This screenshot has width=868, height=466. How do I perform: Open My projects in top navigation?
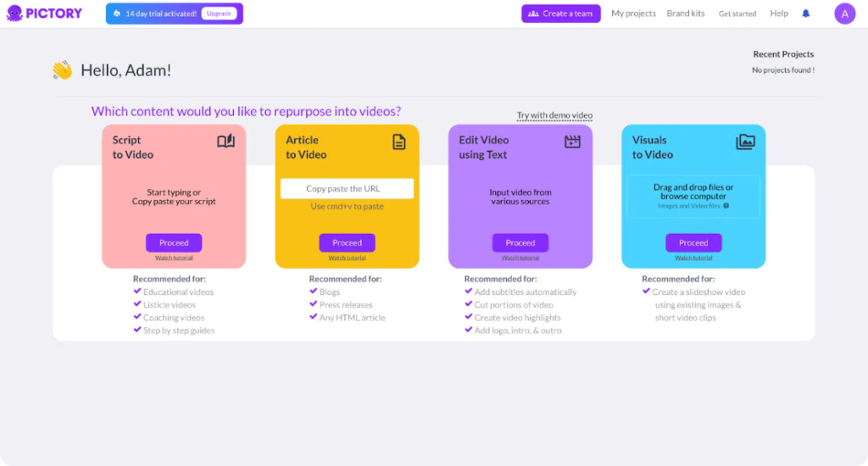click(633, 14)
